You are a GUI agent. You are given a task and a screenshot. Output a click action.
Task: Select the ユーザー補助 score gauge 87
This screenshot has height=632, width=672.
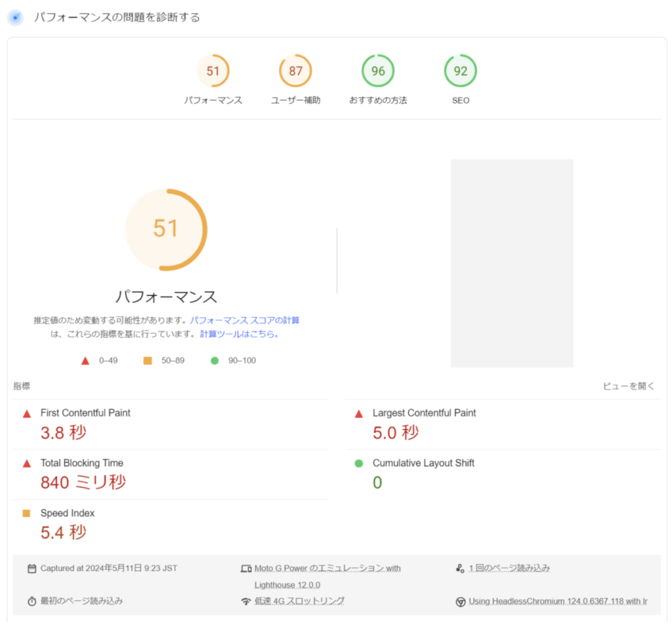pyautogui.click(x=295, y=72)
